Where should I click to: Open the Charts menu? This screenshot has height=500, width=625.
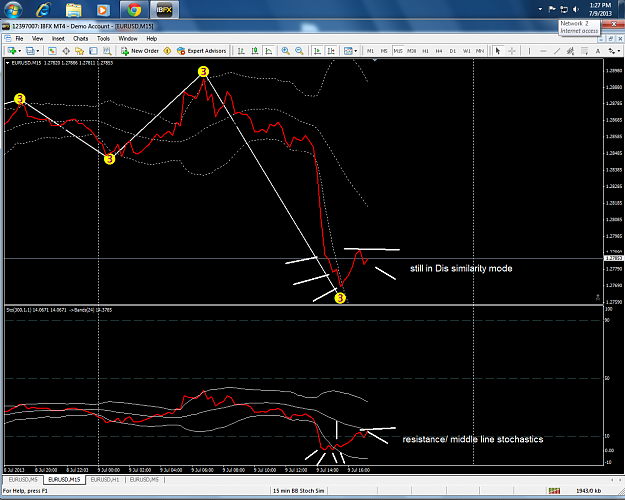pos(81,39)
